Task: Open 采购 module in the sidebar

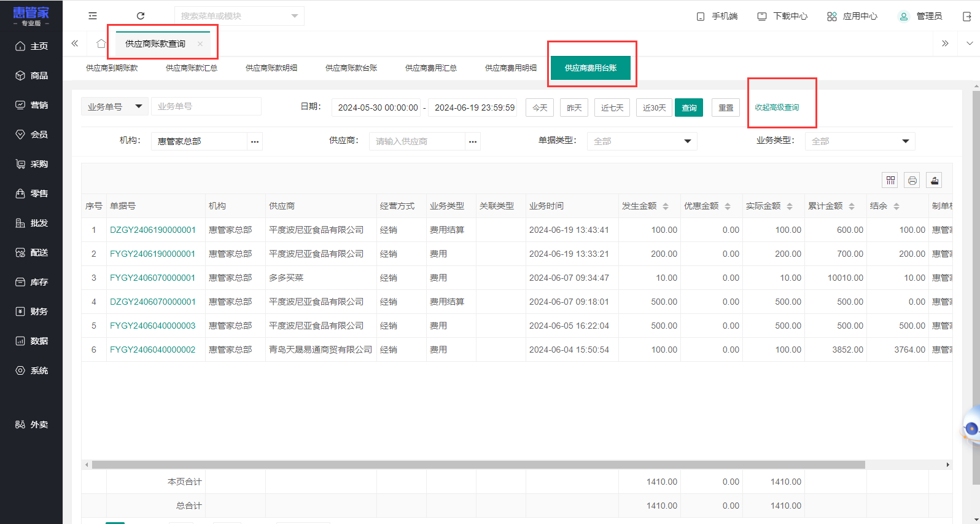Action: pyautogui.click(x=31, y=164)
